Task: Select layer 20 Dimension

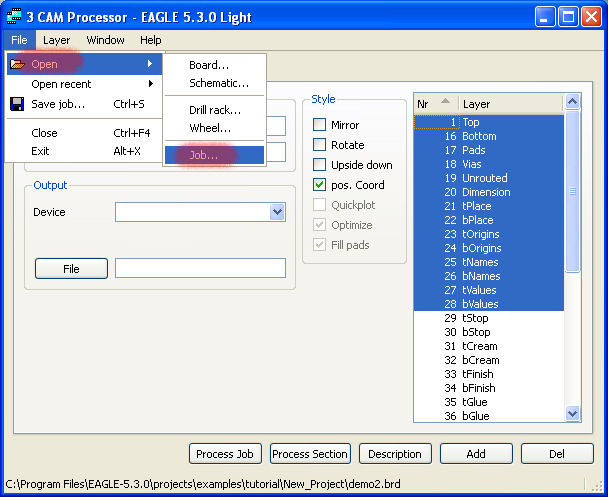Action: click(x=489, y=192)
